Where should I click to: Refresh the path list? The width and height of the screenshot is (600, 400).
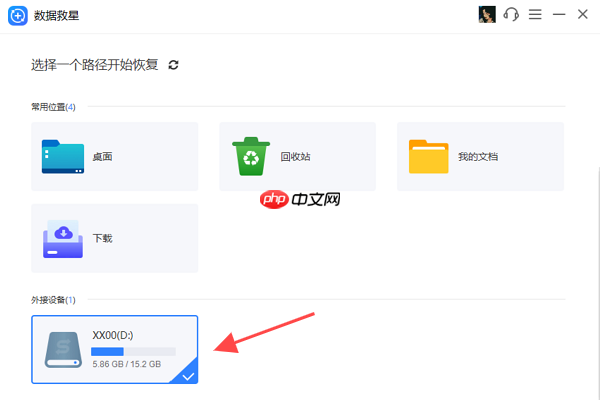[x=173, y=65]
